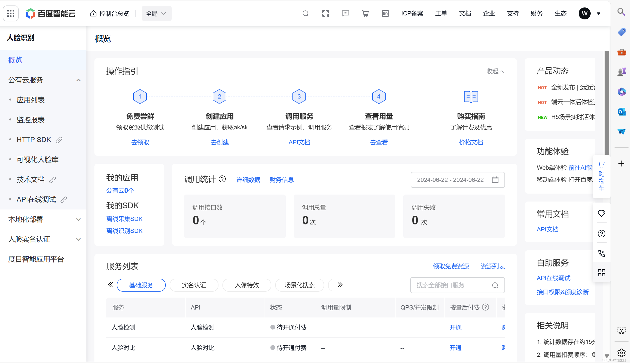Screen dimensions: 630x364
Task: Open 接口权限&额度诊断 link
Action: 562,292
